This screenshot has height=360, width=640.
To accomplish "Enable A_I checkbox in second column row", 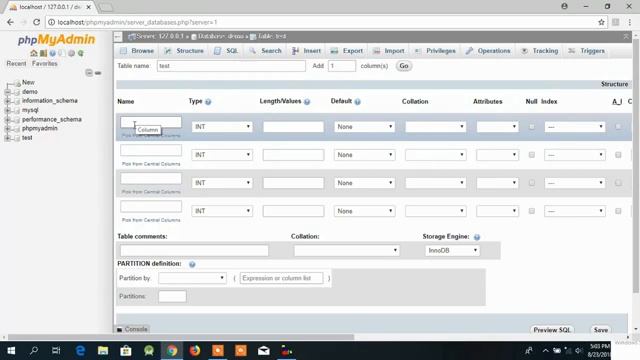I will click(x=618, y=155).
